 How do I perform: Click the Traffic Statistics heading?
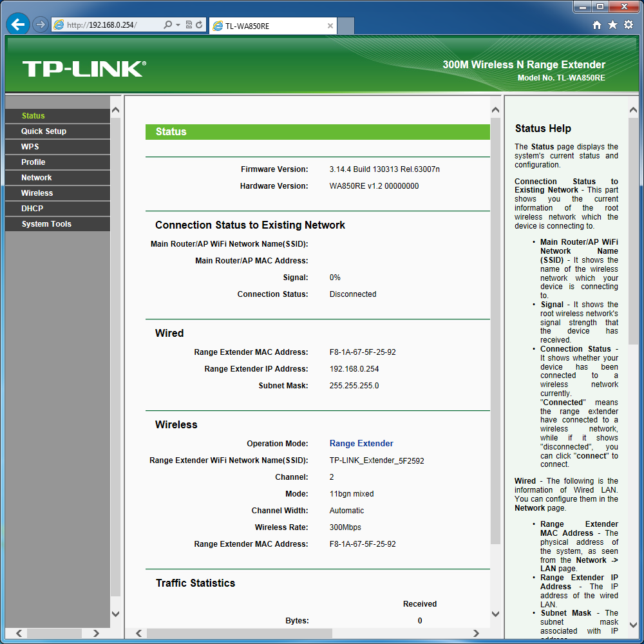(x=196, y=583)
